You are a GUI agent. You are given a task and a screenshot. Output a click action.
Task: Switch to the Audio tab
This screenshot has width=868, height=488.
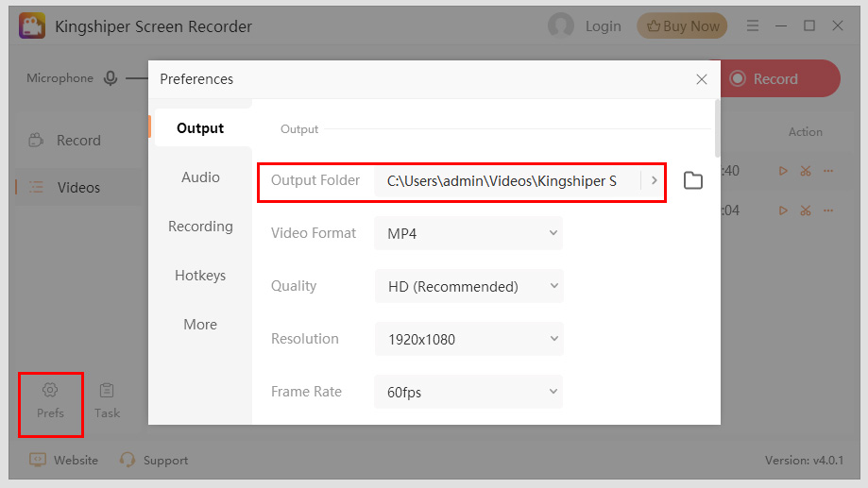[200, 177]
